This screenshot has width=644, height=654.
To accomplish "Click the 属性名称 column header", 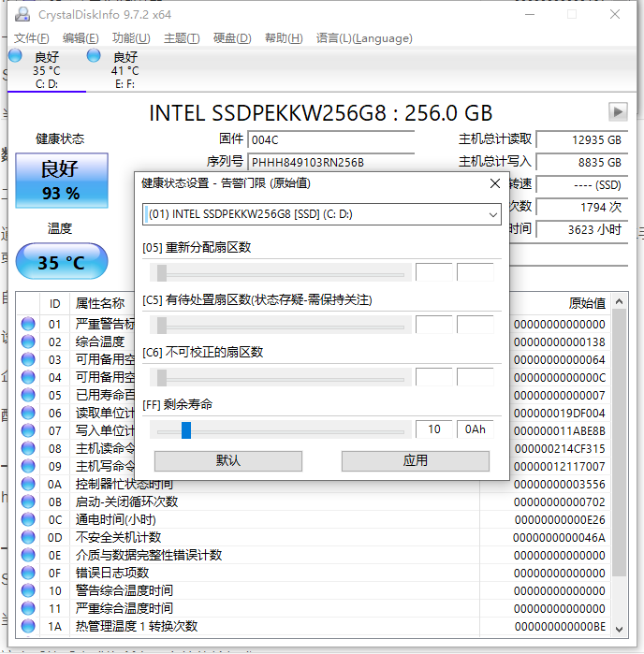I will pyautogui.click(x=100, y=303).
